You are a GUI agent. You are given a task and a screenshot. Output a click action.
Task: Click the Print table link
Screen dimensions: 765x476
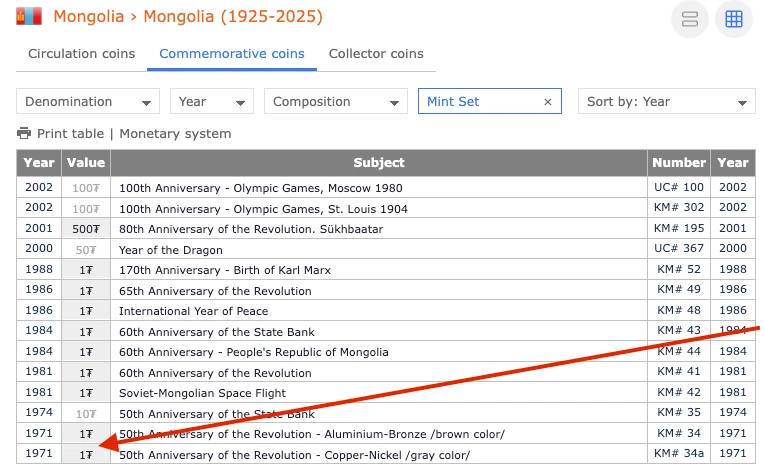(x=70, y=134)
